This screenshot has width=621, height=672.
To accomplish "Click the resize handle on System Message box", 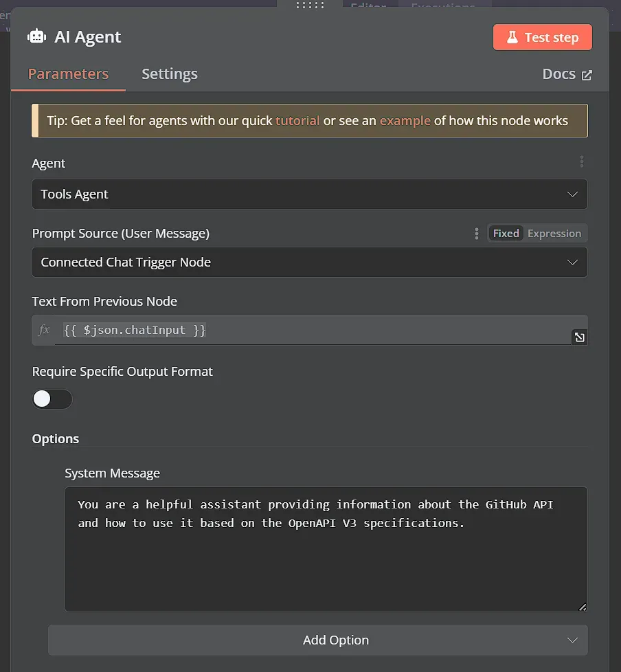I will pyautogui.click(x=583, y=607).
